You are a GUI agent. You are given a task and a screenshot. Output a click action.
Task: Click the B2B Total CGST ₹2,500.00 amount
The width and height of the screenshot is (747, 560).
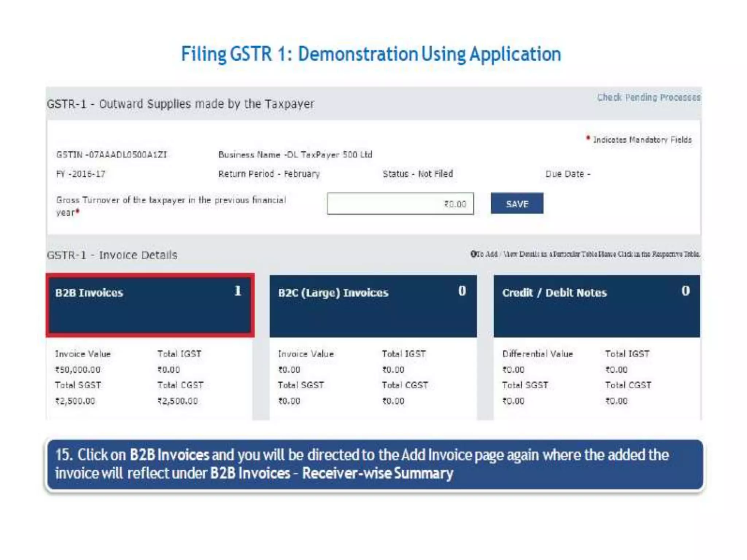pyautogui.click(x=178, y=401)
